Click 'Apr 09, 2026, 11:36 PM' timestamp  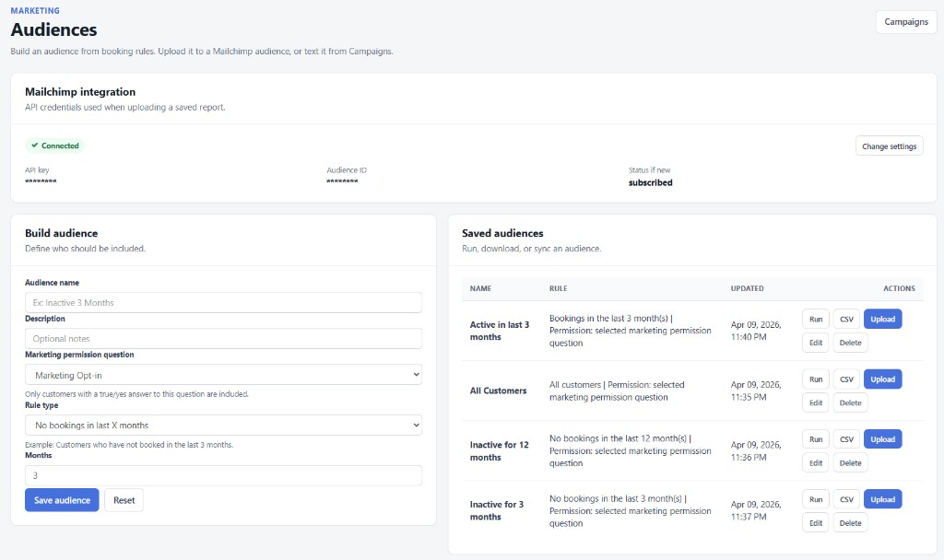coord(756,451)
